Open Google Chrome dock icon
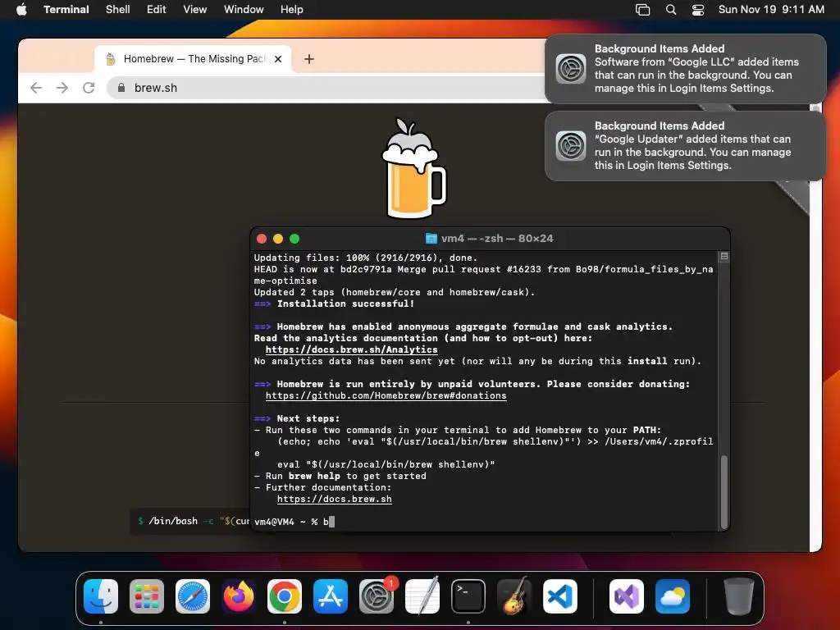 285,596
